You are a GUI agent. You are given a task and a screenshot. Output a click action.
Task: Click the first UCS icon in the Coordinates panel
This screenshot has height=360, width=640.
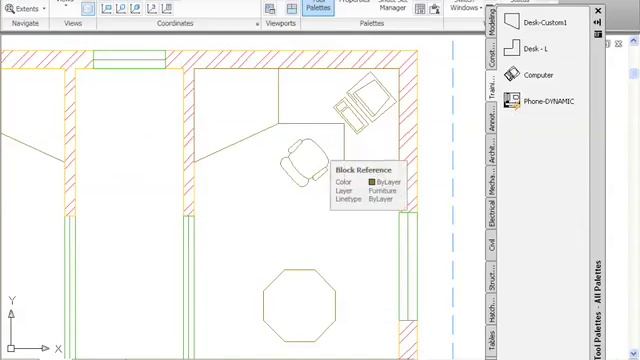click(x=107, y=9)
